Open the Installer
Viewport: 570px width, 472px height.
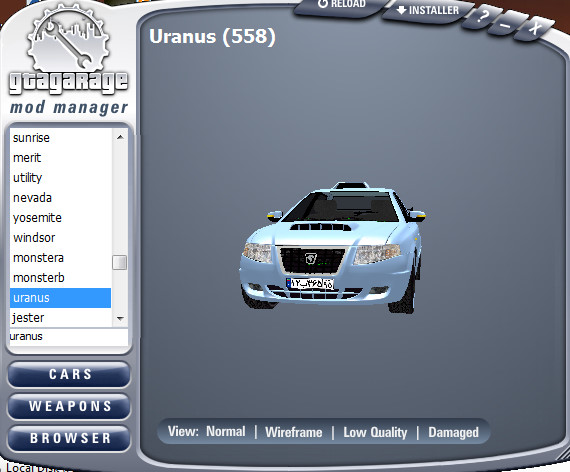click(428, 10)
